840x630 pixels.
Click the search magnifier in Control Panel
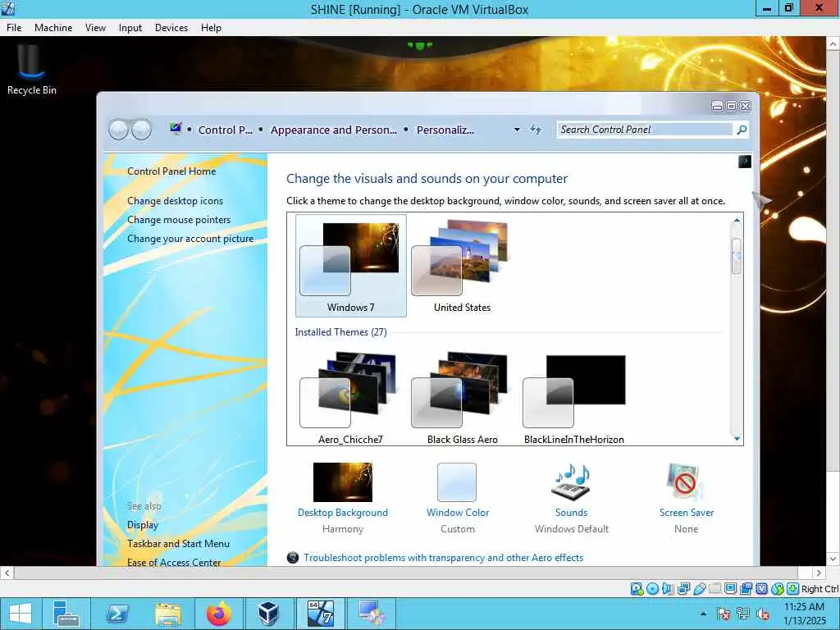[742, 130]
